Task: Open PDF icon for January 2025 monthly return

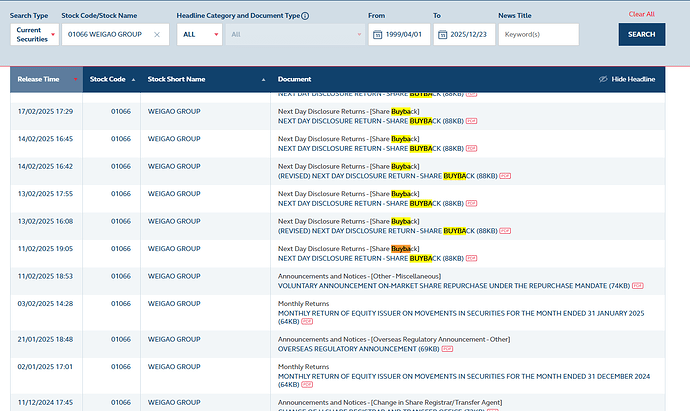Action: [x=307, y=322]
